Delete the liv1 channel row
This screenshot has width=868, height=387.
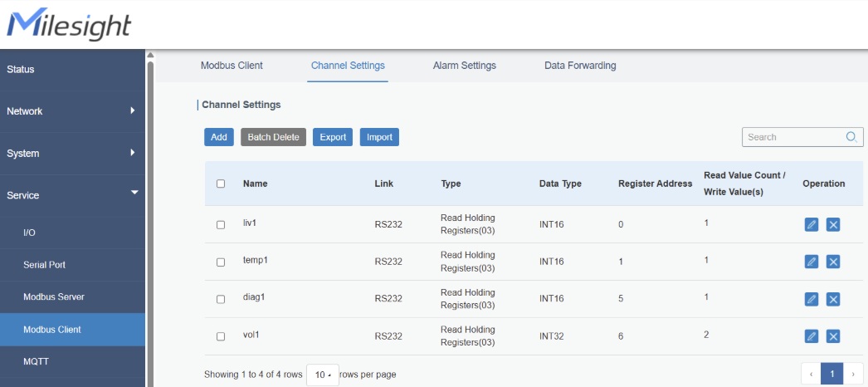click(833, 224)
